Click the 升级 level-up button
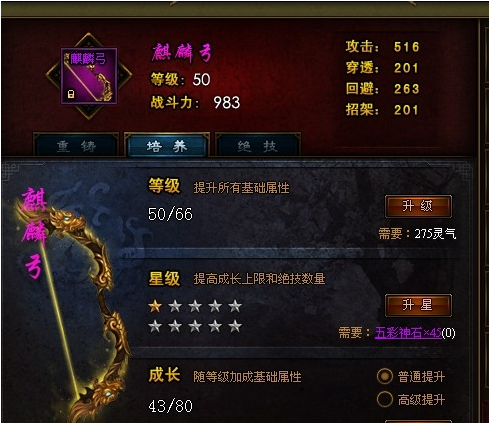Screen dimensions: 489x423 pos(418,206)
